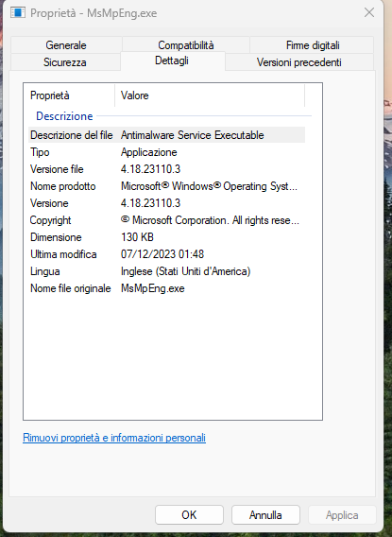Click the date 07/12/2023 01:48
This screenshot has height=537, width=392.
coord(162,254)
